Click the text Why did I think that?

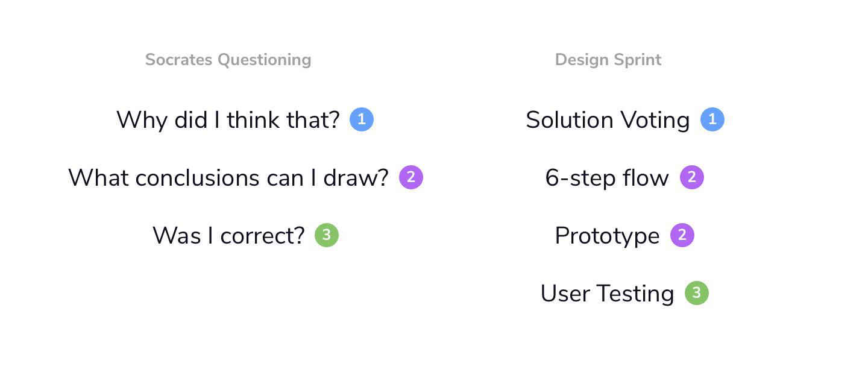[x=228, y=120]
